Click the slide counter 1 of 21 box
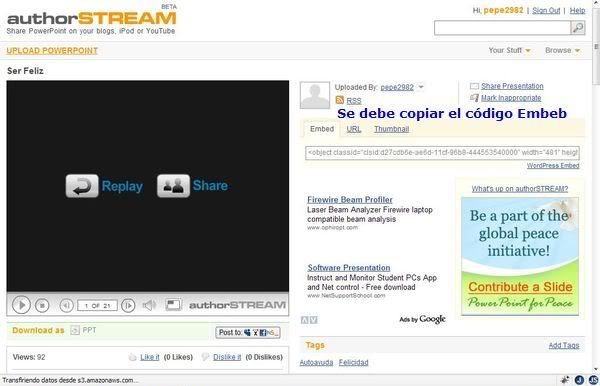 (97, 305)
